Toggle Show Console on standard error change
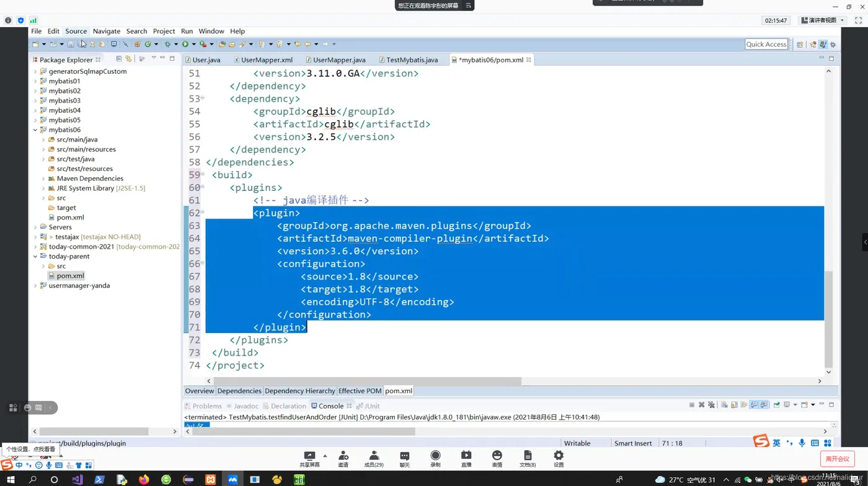Viewport: 868px width, 486px height. (764, 405)
